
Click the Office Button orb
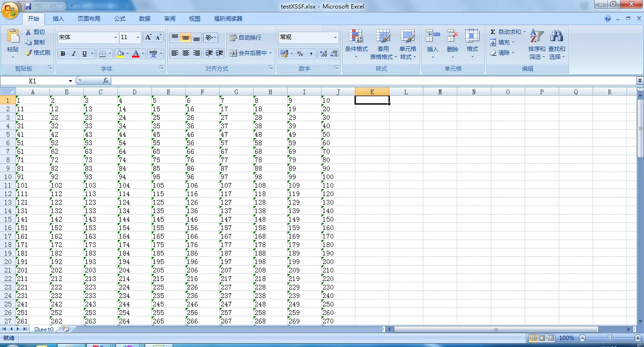click(10, 9)
